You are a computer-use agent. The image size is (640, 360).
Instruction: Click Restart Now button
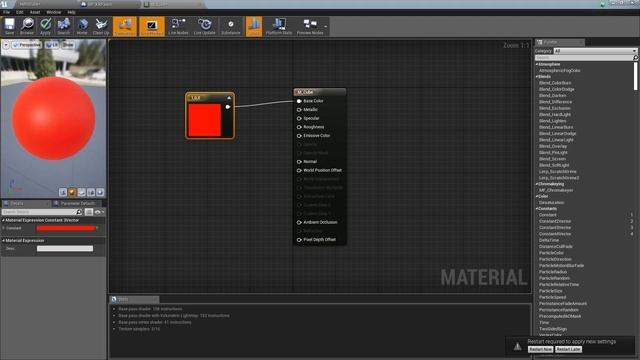click(x=540, y=349)
